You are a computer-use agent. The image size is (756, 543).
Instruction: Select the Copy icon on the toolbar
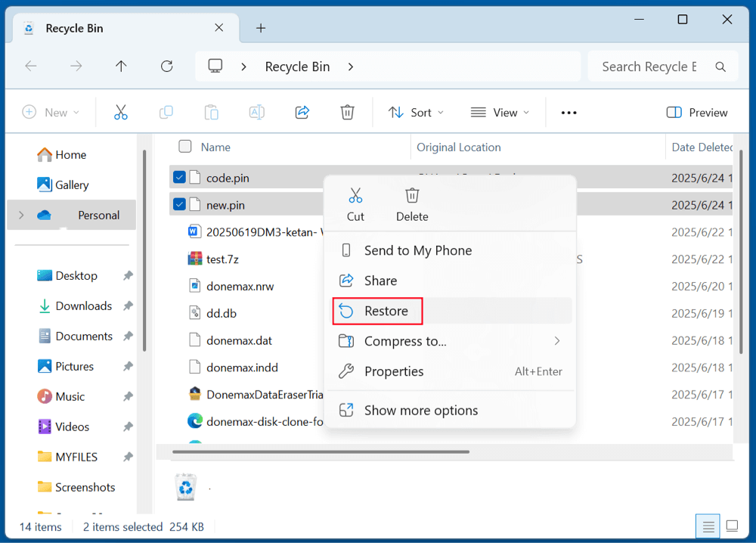pos(166,111)
